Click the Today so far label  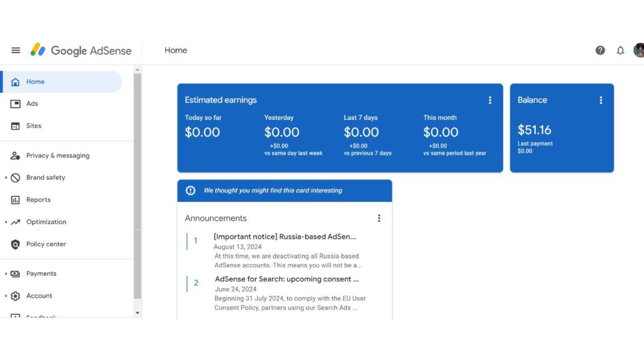coord(203,118)
